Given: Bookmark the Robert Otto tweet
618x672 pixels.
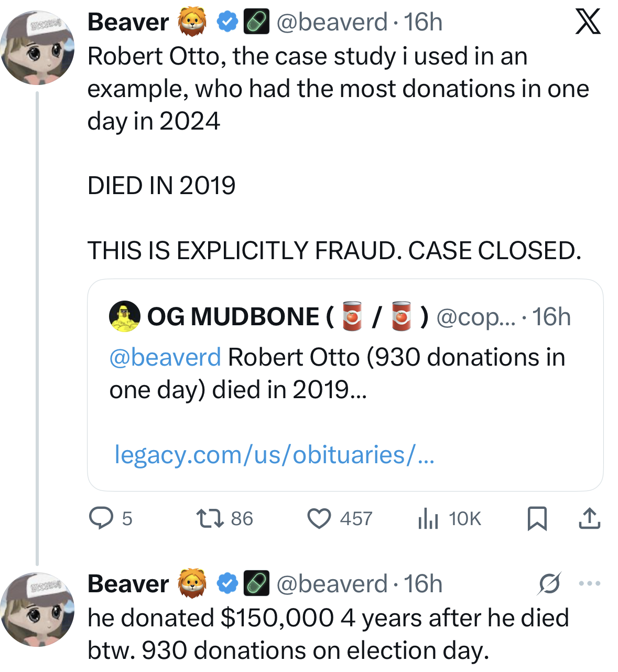Looking at the screenshot, I should [x=537, y=518].
